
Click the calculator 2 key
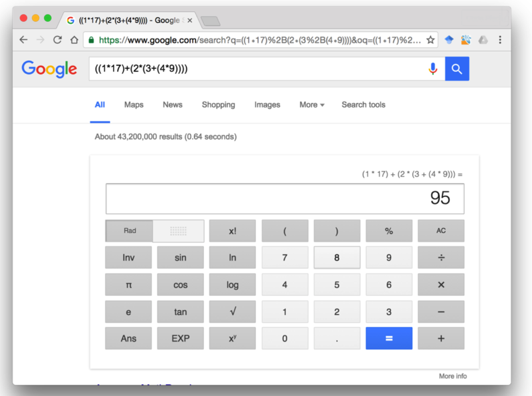pos(337,312)
